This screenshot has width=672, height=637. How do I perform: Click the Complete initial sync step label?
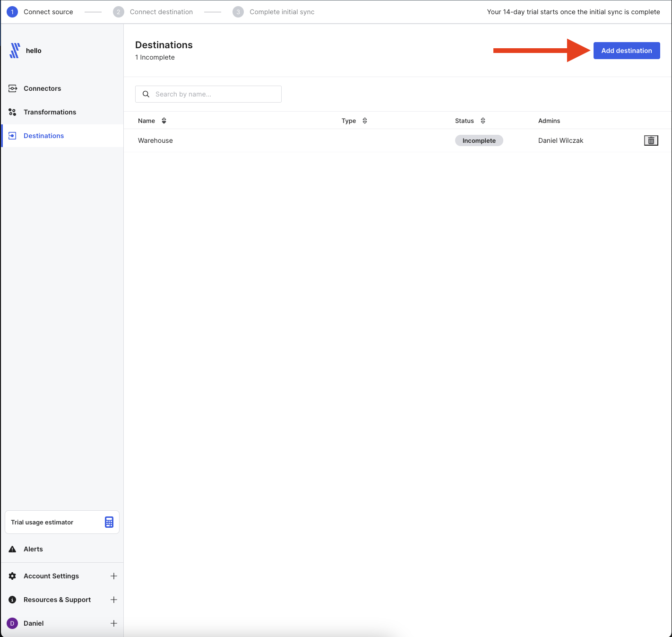click(x=282, y=12)
